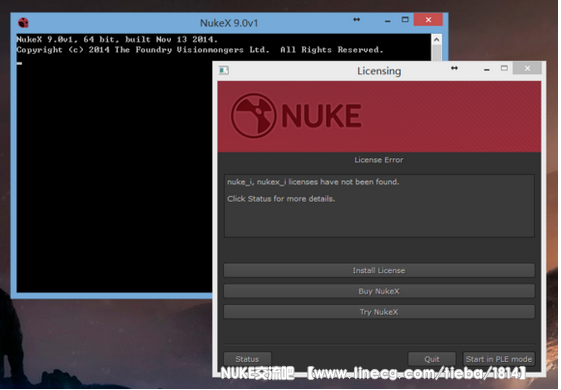Click the Nuke radiation logo in banner
Viewport: 561px width, 390px height.
pyautogui.click(x=255, y=116)
